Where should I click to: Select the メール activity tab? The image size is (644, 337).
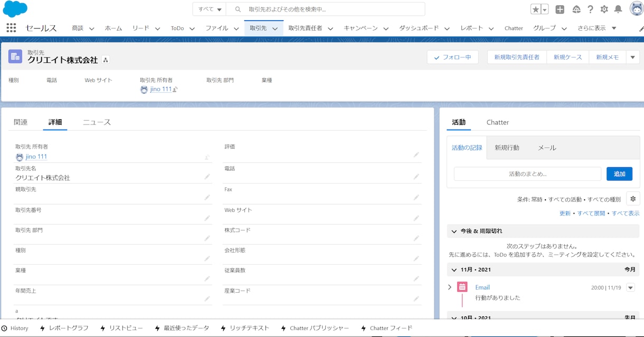pos(547,148)
